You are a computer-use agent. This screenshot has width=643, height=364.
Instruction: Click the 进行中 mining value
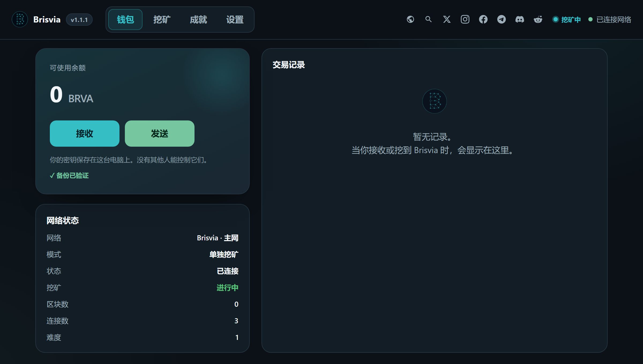(227, 288)
